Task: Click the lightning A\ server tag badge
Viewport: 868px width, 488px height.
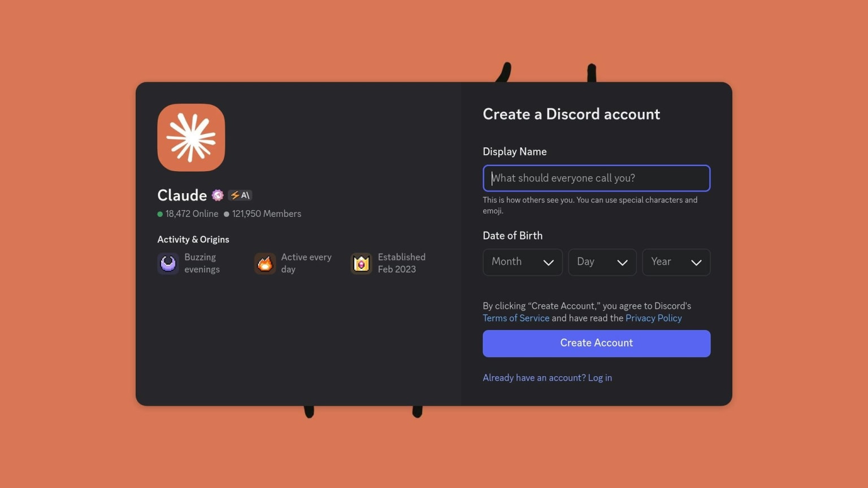Action: (240, 195)
